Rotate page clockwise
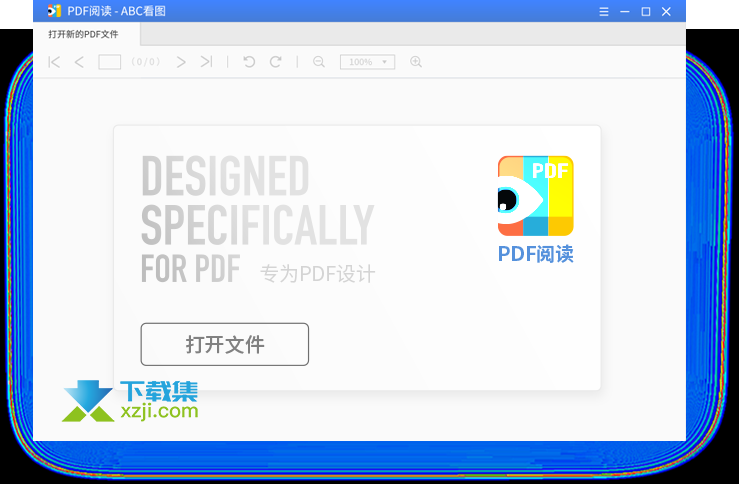This screenshot has width=739, height=484. click(x=276, y=62)
